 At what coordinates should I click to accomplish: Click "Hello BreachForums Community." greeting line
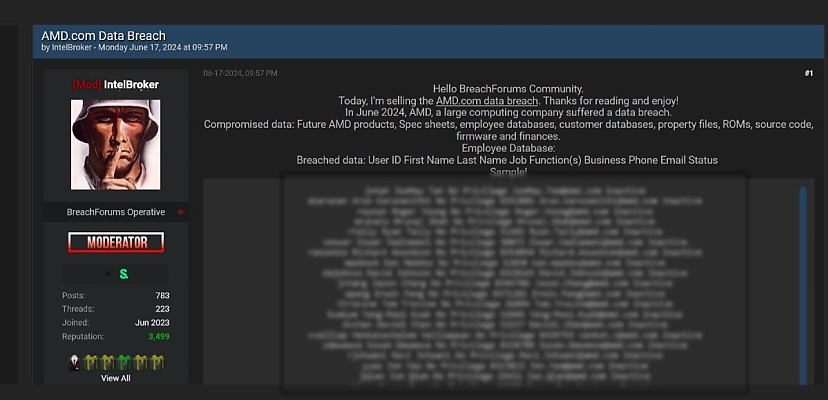tap(508, 89)
